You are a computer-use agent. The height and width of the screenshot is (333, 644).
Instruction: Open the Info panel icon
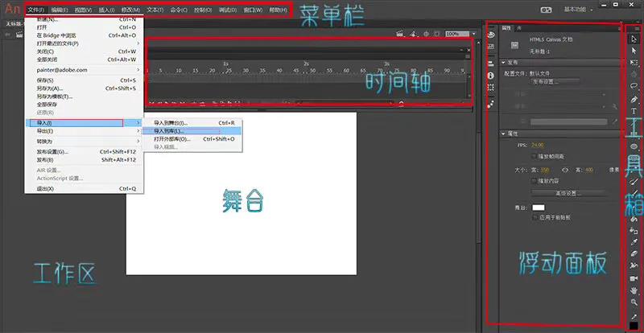coord(490,76)
